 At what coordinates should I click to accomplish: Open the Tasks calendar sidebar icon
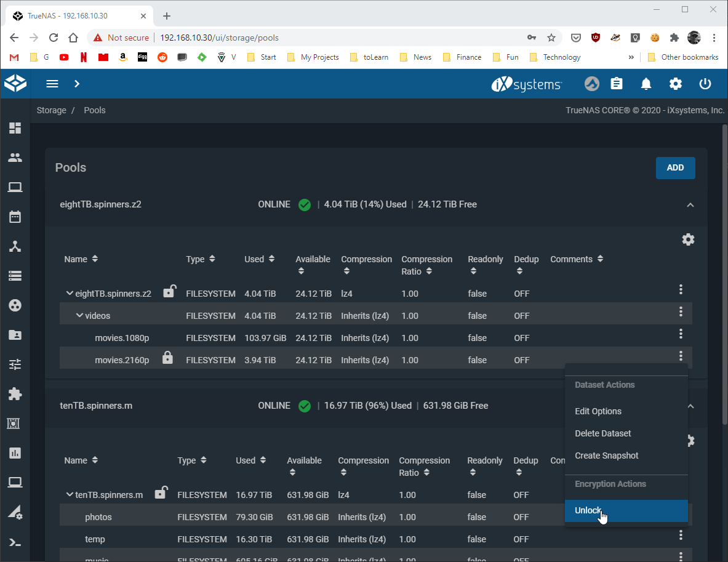[x=15, y=217]
